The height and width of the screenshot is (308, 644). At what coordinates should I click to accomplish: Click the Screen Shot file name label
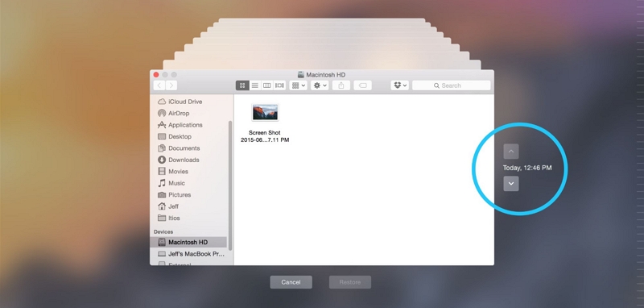265,136
